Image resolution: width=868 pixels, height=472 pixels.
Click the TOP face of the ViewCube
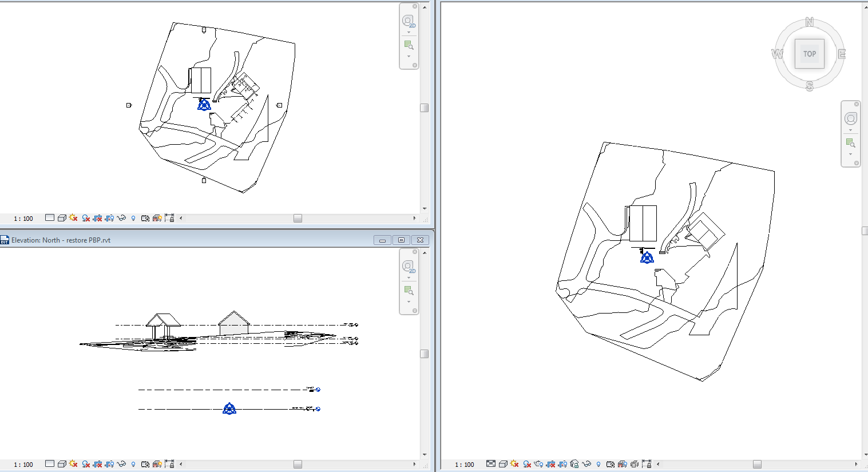(x=809, y=54)
